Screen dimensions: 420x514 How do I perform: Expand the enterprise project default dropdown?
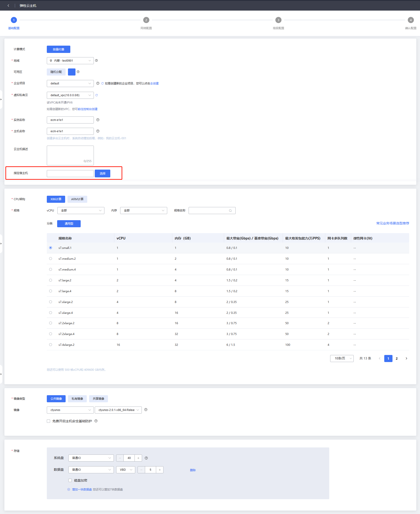(70, 84)
